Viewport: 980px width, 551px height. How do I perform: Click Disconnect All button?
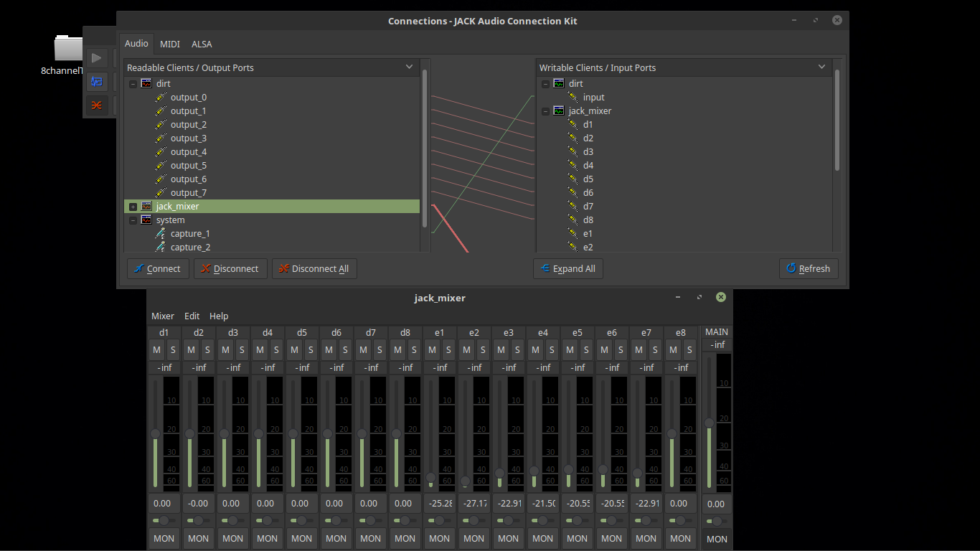[x=314, y=268]
